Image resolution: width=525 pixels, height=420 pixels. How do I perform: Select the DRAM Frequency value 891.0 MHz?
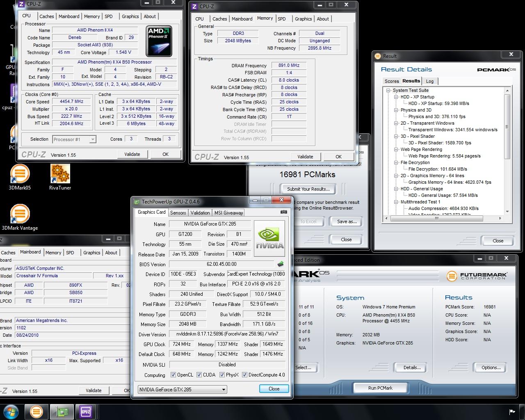(x=289, y=65)
